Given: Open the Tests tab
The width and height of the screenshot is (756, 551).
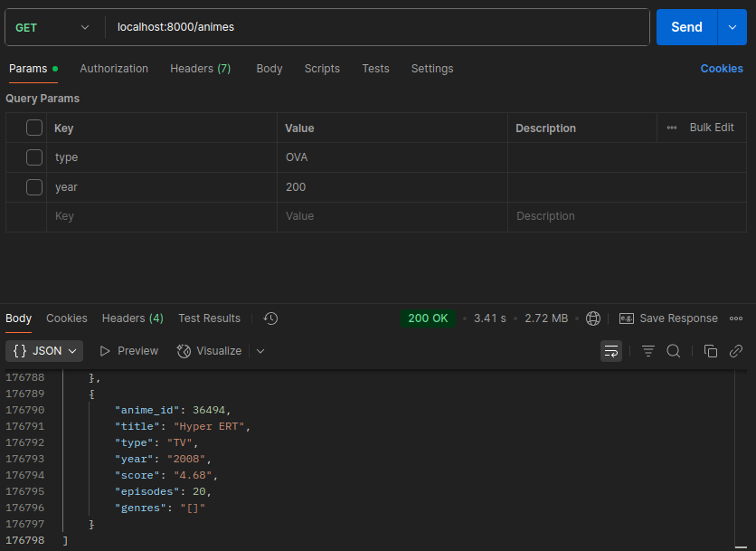Looking at the screenshot, I should [x=375, y=69].
